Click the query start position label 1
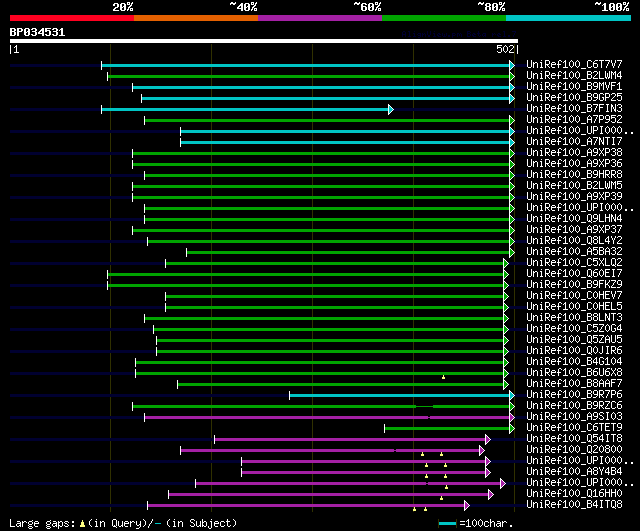Image resolution: width=640 pixels, height=531 pixels. (16, 50)
